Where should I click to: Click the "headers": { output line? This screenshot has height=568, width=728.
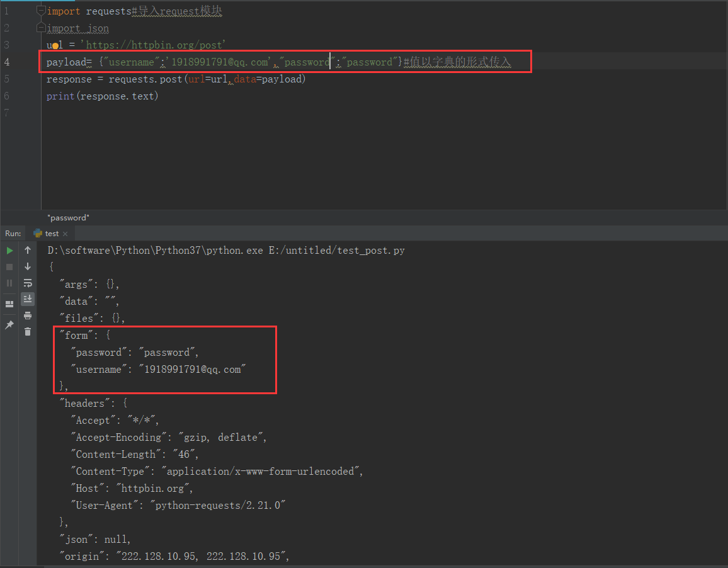click(93, 403)
